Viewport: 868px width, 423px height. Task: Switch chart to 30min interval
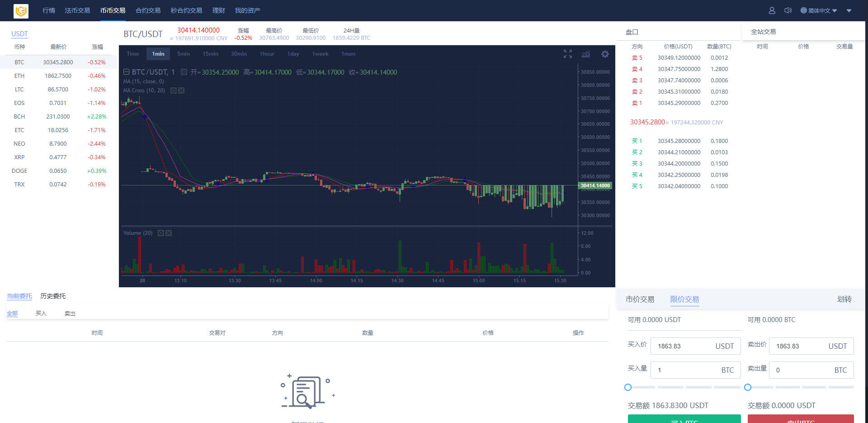point(239,54)
